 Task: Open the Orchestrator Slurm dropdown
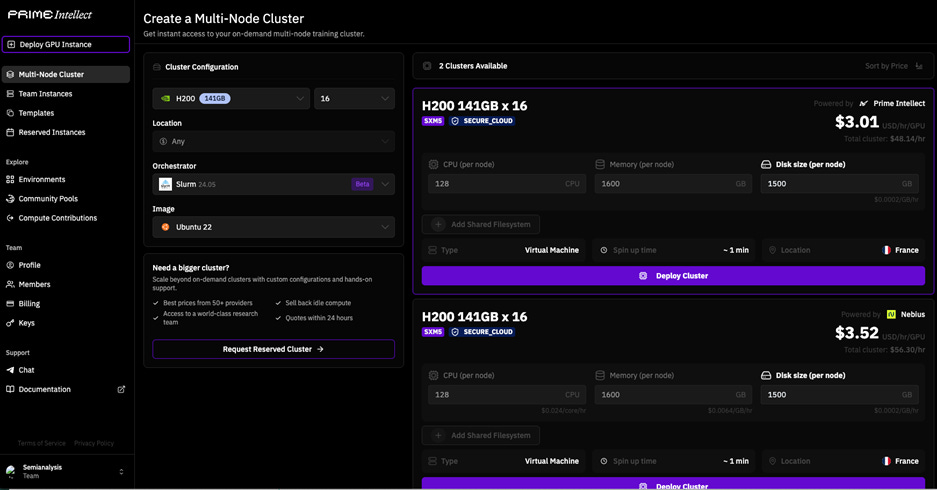(274, 184)
